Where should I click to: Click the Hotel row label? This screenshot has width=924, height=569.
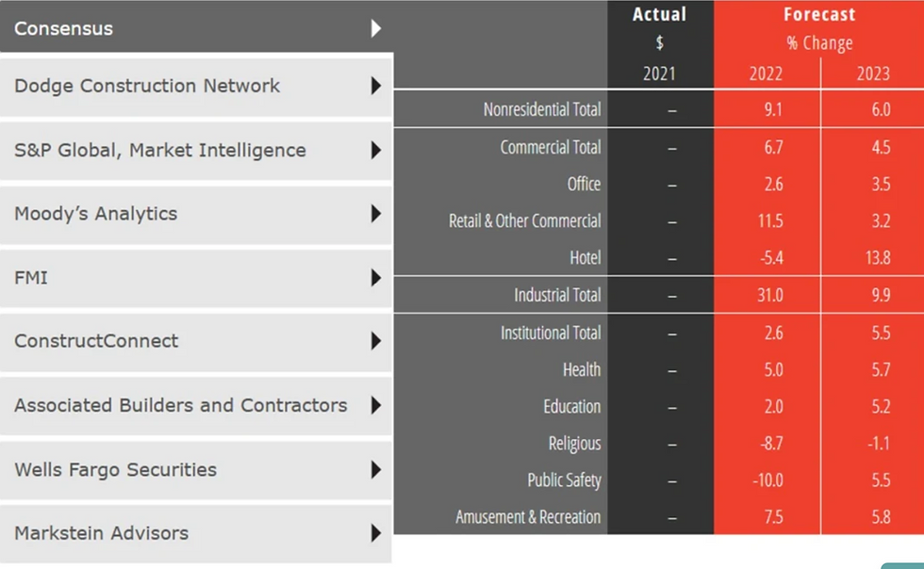pyautogui.click(x=586, y=258)
